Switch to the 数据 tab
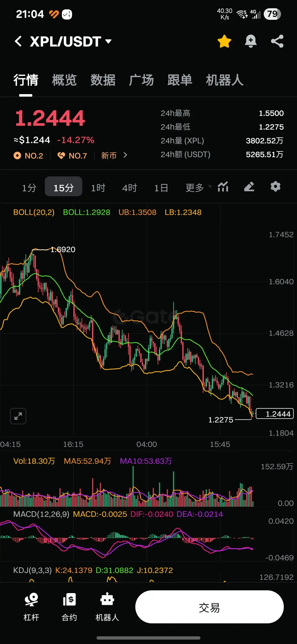297x644 pixels. [103, 80]
